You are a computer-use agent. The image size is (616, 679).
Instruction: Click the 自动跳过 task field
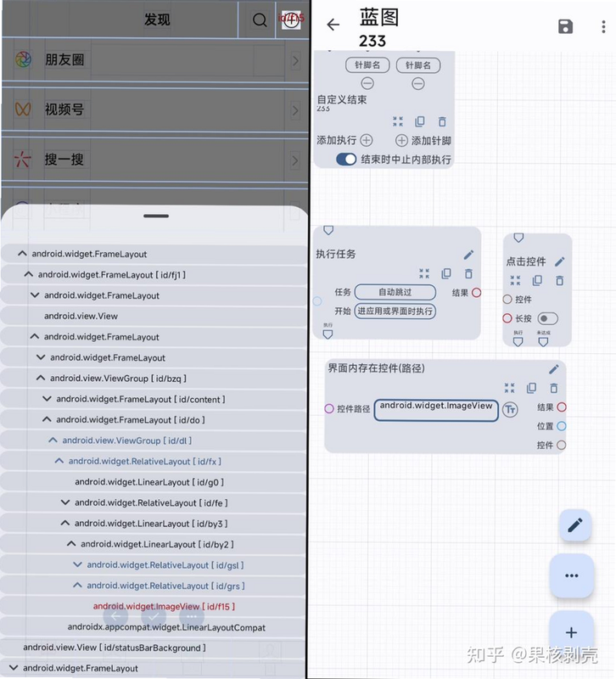[x=395, y=292]
